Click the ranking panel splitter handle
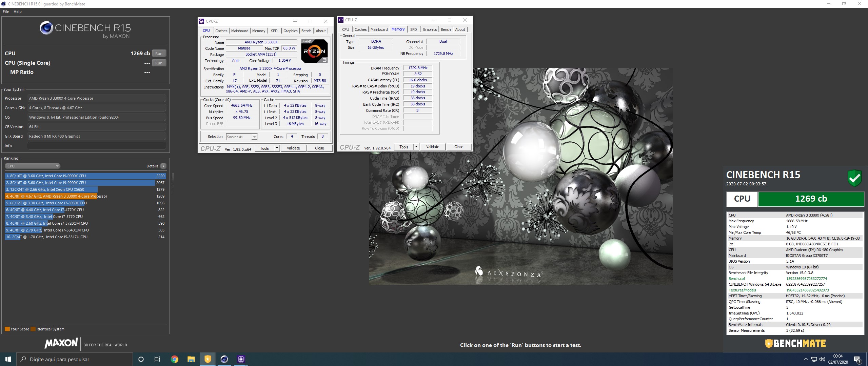868x366 pixels. pyautogui.click(x=173, y=183)
